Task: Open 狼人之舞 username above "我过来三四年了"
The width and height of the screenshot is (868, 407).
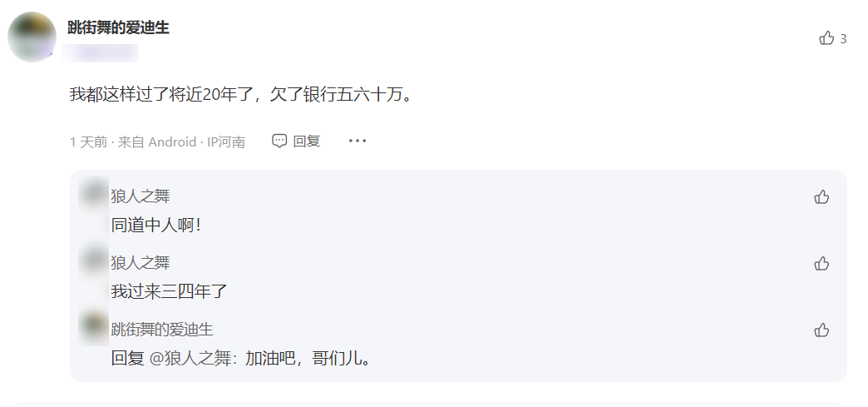Action: coord(140,262)
